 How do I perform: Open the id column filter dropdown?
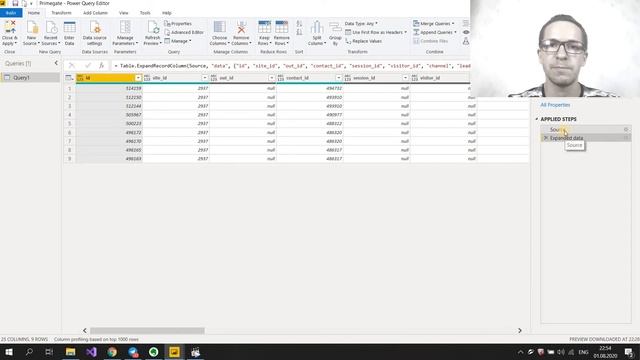pos(138,78)
